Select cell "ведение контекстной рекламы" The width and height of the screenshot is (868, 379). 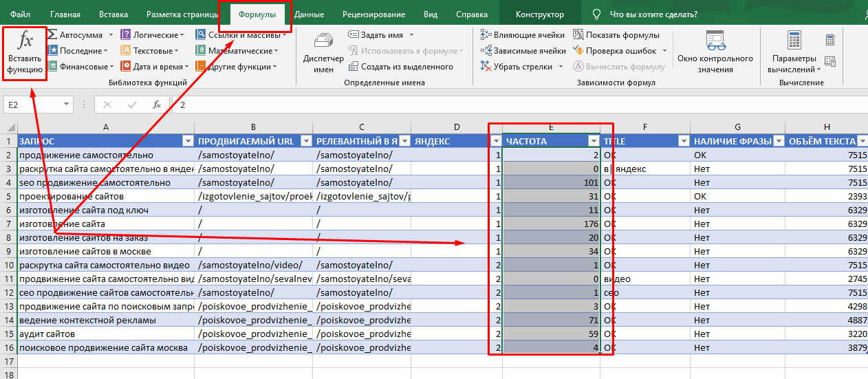pyautogui.click(x=106, y=320)
